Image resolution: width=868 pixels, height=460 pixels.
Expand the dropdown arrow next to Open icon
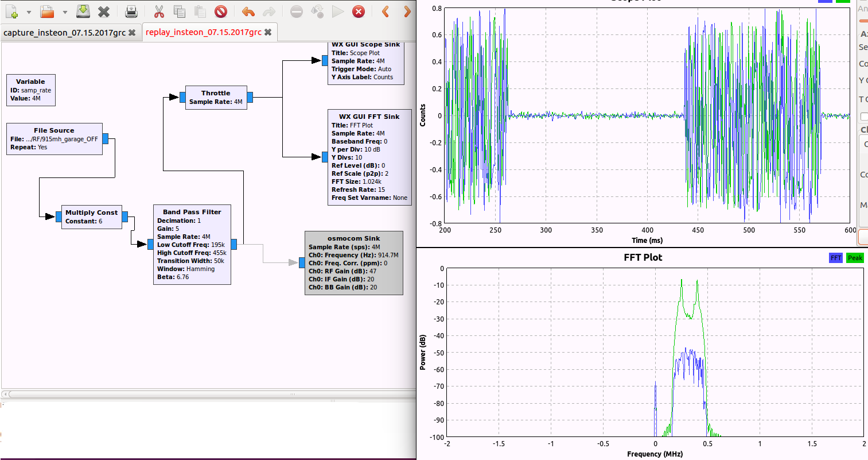(65, 12)
